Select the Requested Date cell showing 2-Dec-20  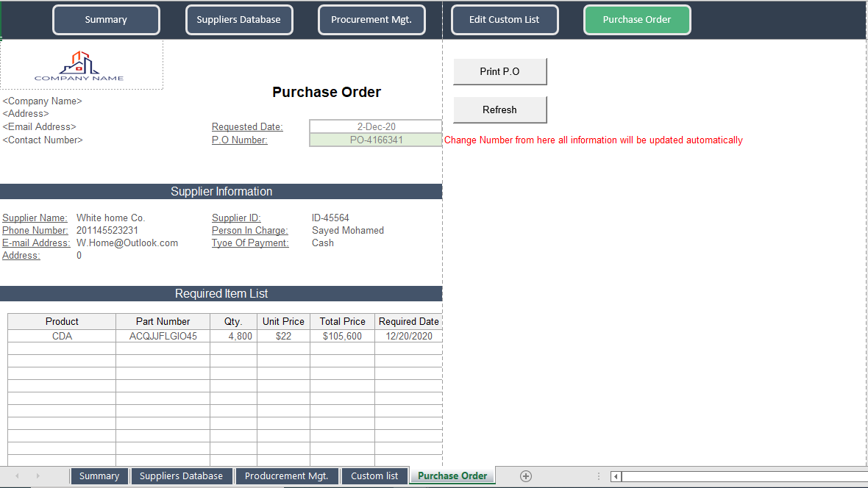click(x=375, y=126)
